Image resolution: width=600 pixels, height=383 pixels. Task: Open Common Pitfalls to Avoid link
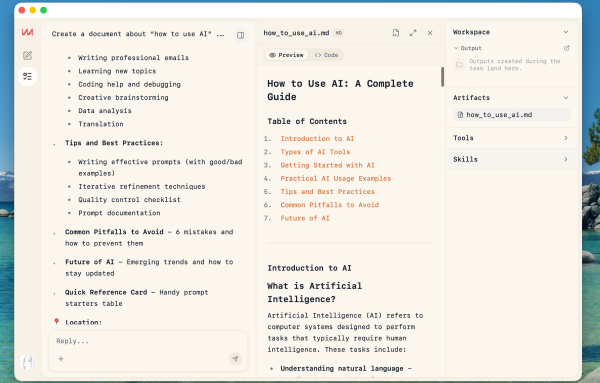pos(329,205)
